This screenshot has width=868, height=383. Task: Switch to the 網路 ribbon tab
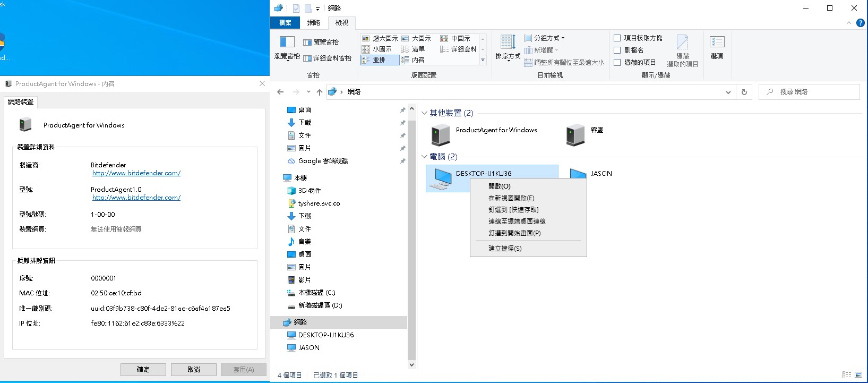[x=314, y=23]
